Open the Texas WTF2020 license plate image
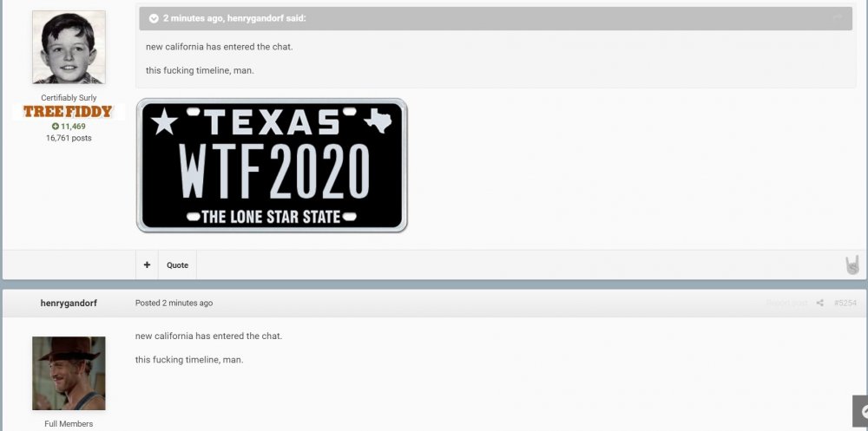The image size is (868, 431). pyautogui.click(x=272, y=166)
